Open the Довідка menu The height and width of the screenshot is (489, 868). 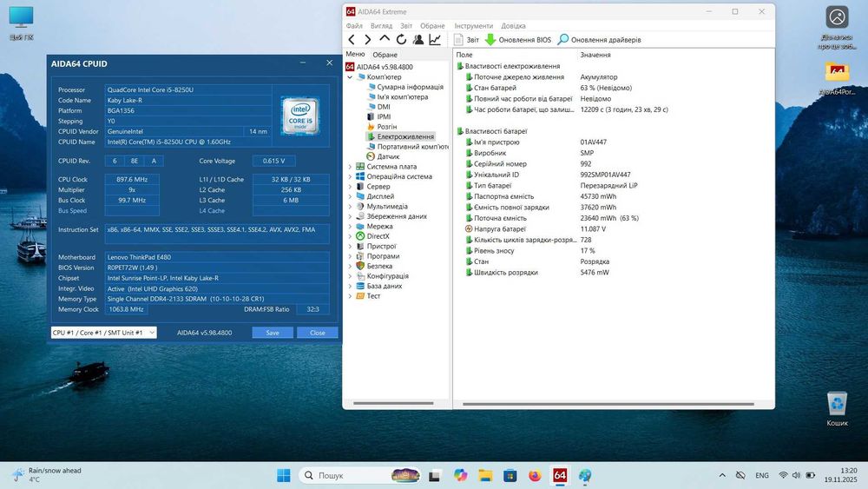513,25
